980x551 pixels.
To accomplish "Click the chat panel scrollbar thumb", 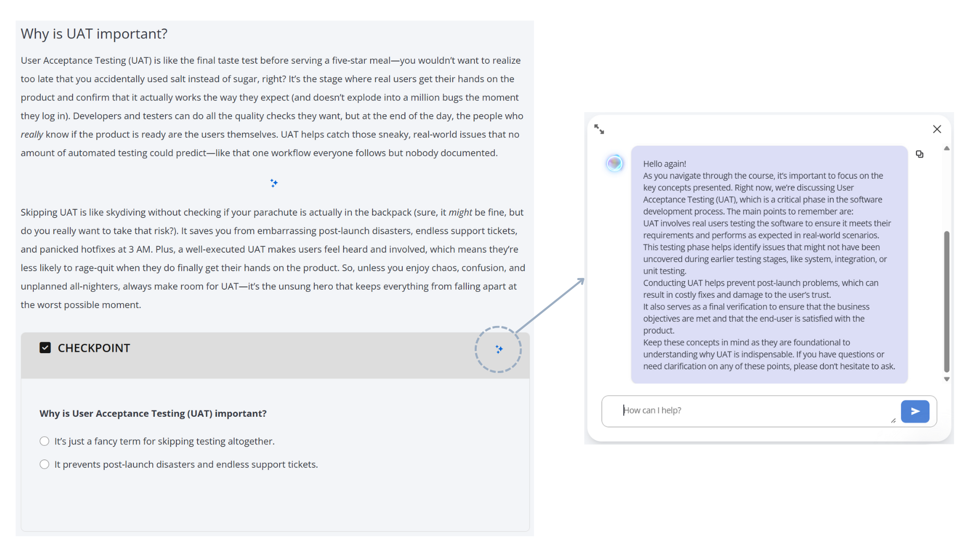I will pyautogui.click(x=946, y=301).
